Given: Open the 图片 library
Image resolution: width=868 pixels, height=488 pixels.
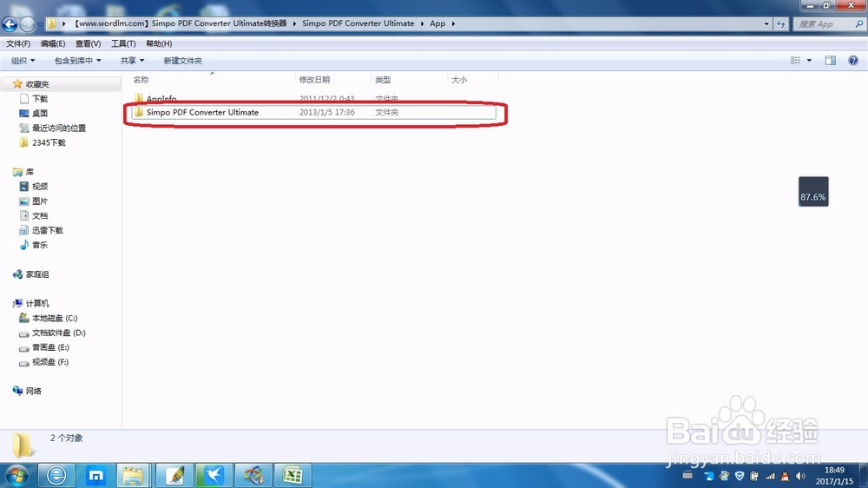Looking at the screenshot, I should 40,201.
